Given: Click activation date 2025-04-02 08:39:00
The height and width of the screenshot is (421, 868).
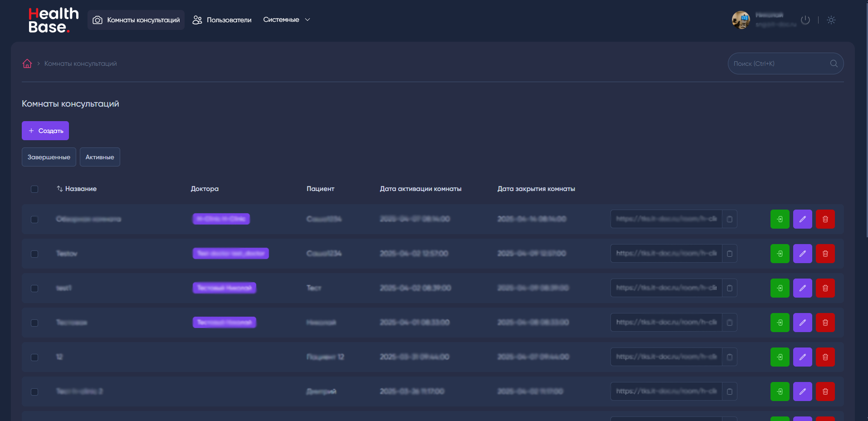Looking at the screenshot, I should point(415,288).
